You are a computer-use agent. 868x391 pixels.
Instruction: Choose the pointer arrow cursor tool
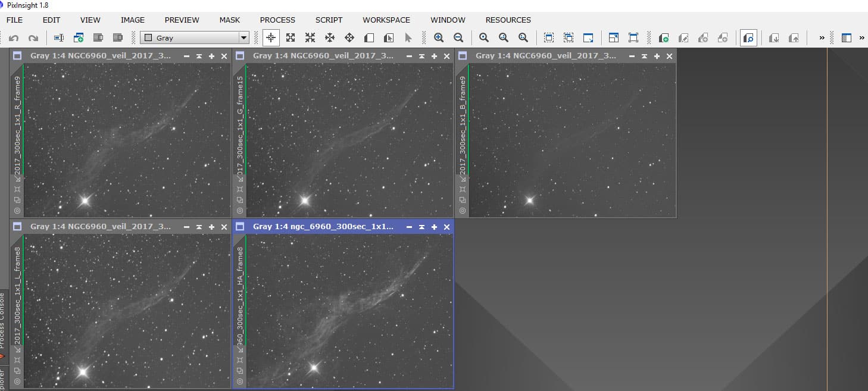(408, 37)
